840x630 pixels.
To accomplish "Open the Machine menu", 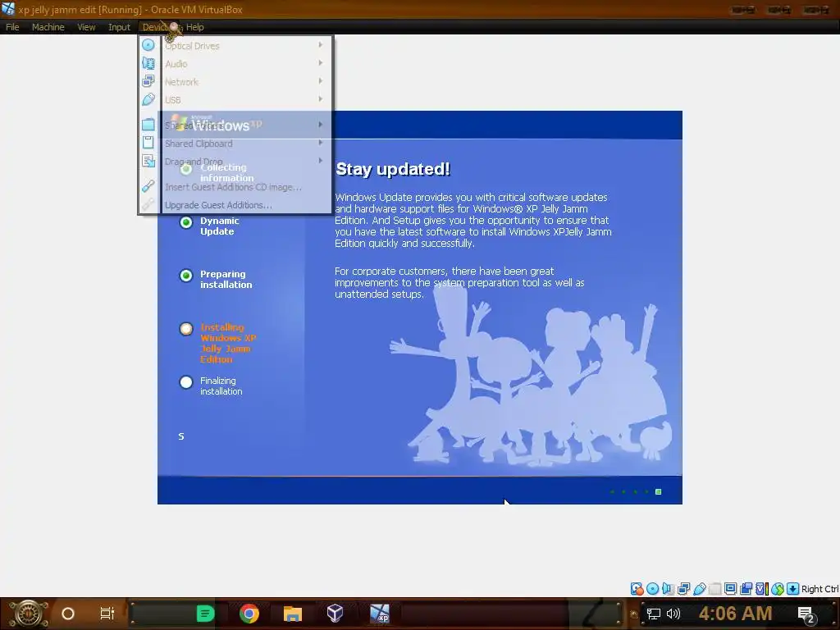I will (x=48, y=27).
